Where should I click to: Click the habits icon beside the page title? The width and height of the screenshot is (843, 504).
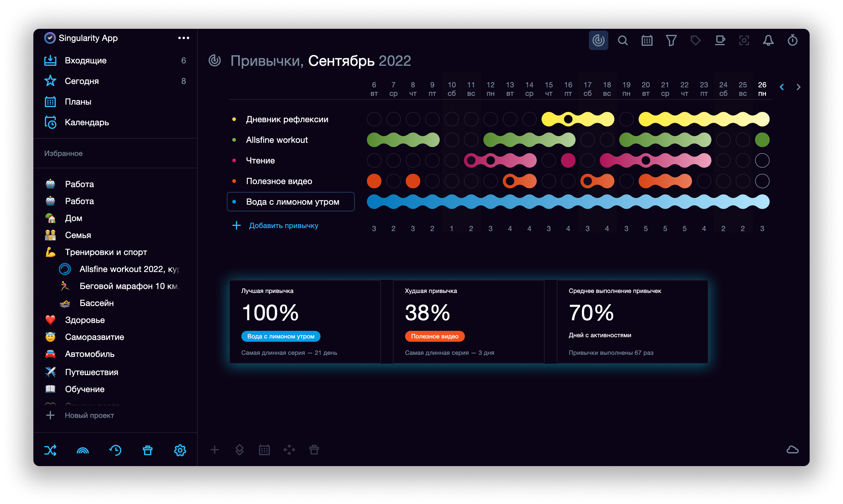(215, 61)
